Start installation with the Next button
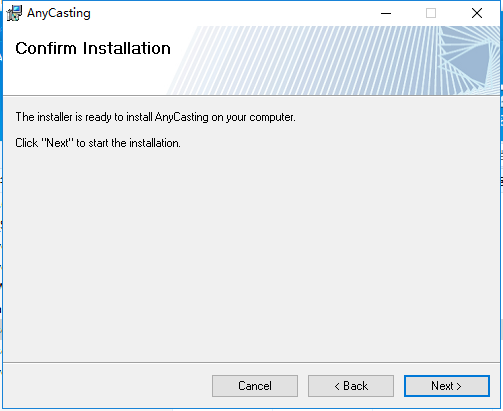This screenshot has height=411, width=503. pyautogui.click(x=447, y=386)
